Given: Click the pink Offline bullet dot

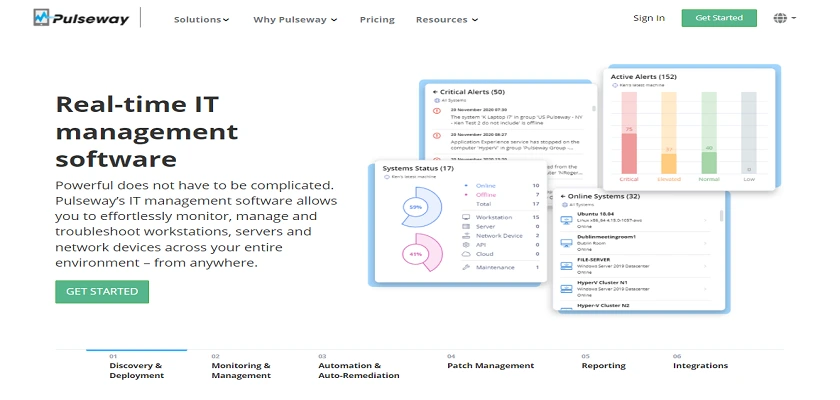Looking at the screenshot, I should coord(465,194).
